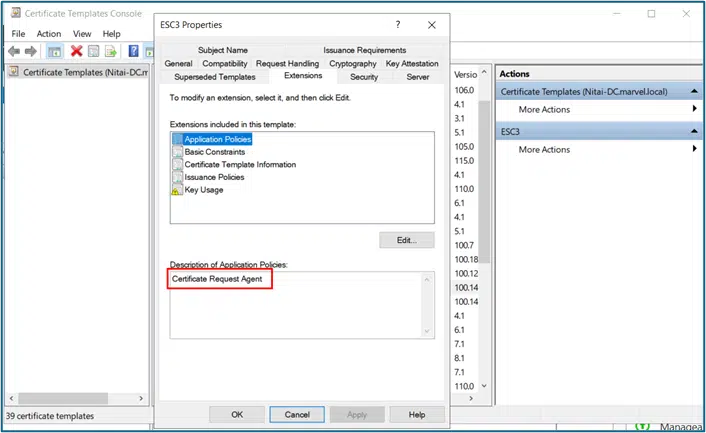Click the Edit... button
This screenshot has height=433, width=706.
pyautogui.click(x=406, y=240)
